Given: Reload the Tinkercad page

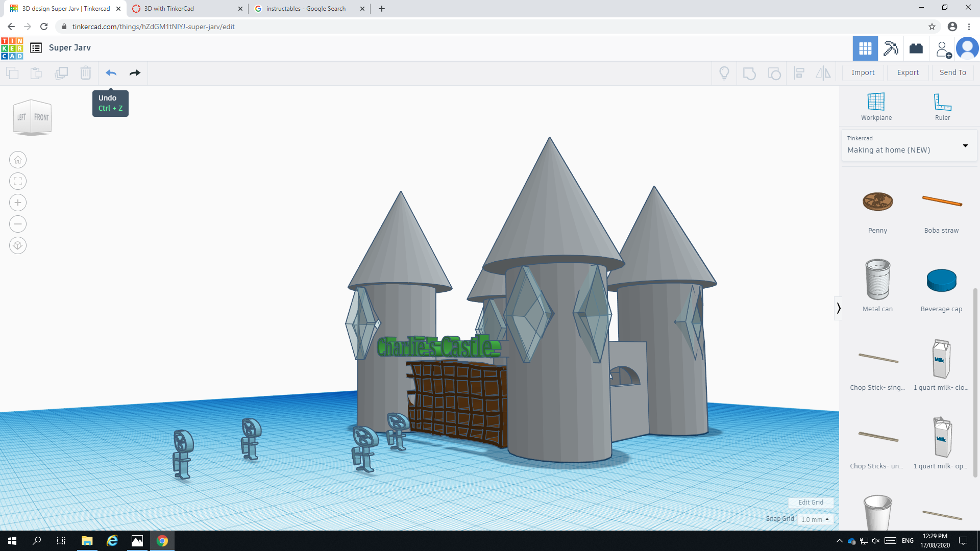Looking at the screenshot, I should click(44, 27).
